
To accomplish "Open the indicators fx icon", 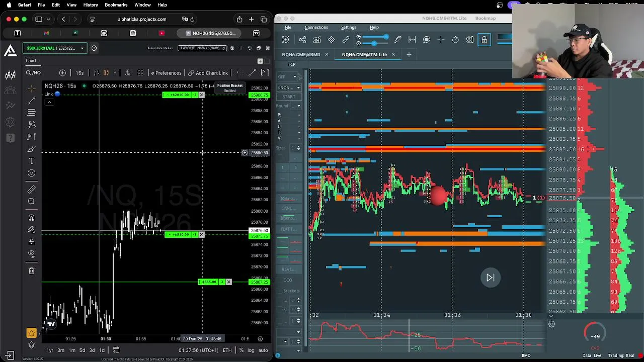I will tap(128, 73).
